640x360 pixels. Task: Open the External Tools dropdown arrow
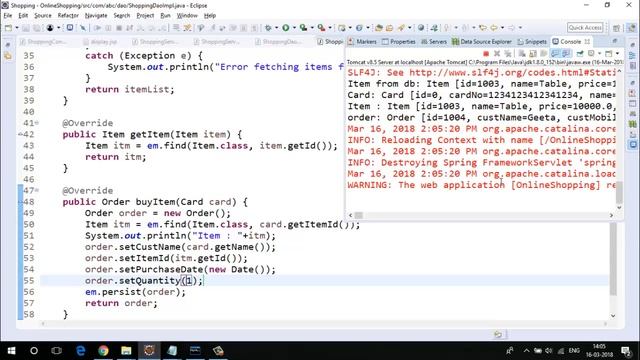(x=330, y=28)
